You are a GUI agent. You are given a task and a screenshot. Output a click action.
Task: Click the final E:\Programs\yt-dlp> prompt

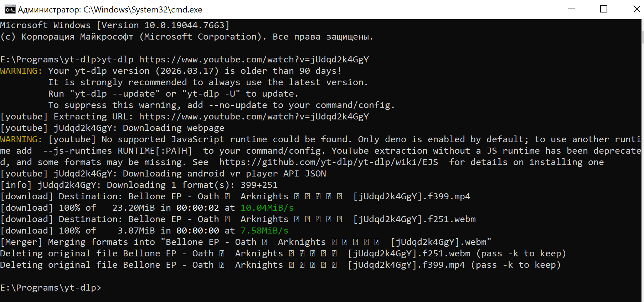(x=51, y=288)
